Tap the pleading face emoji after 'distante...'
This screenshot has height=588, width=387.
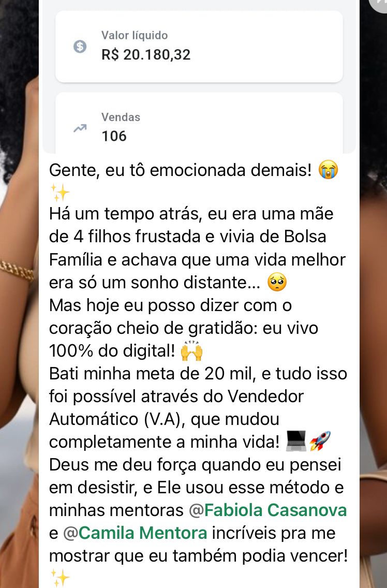point(277,282)
